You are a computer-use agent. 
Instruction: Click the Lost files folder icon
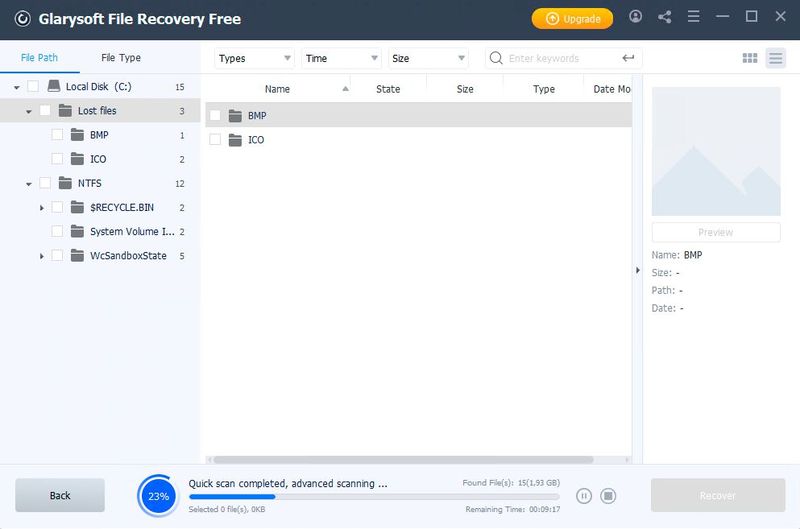click(65, 110)
